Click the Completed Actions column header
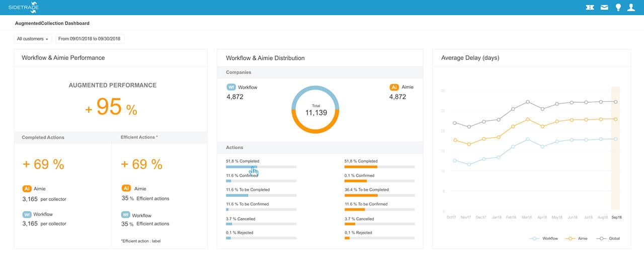This screenshot has height=280, width=644. (43, 137)
